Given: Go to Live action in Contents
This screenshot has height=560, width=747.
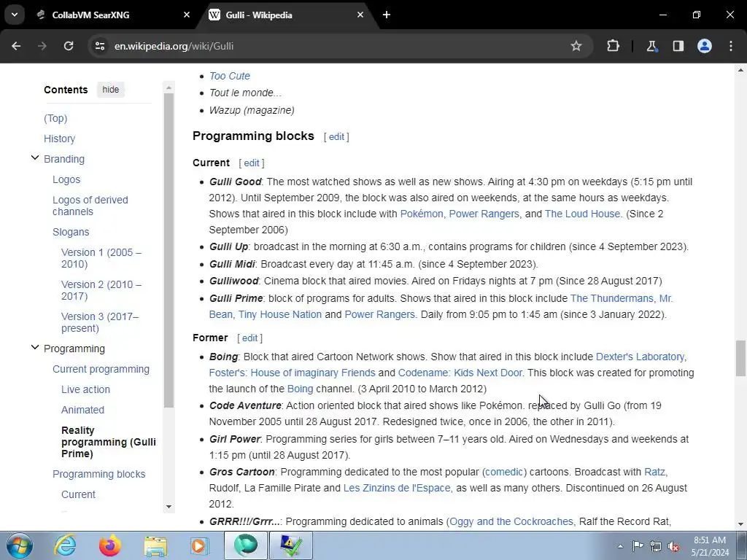Looking at the screenshot, I should (x=85, y=389).
